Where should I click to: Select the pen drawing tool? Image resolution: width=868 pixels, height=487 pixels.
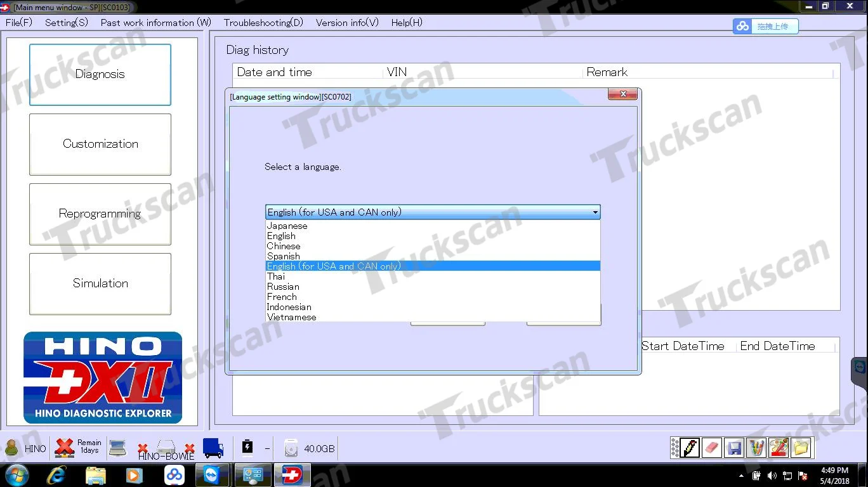coord(690,448)
